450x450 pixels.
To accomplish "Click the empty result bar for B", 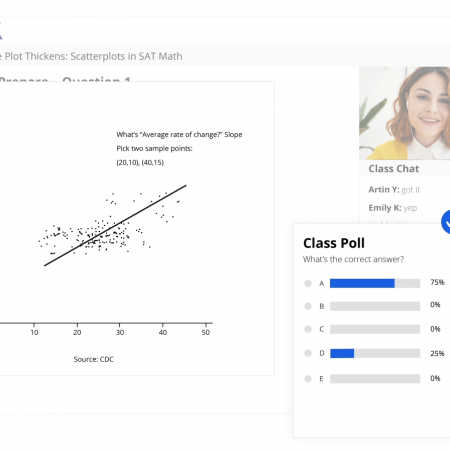I will tap(375, 306).
